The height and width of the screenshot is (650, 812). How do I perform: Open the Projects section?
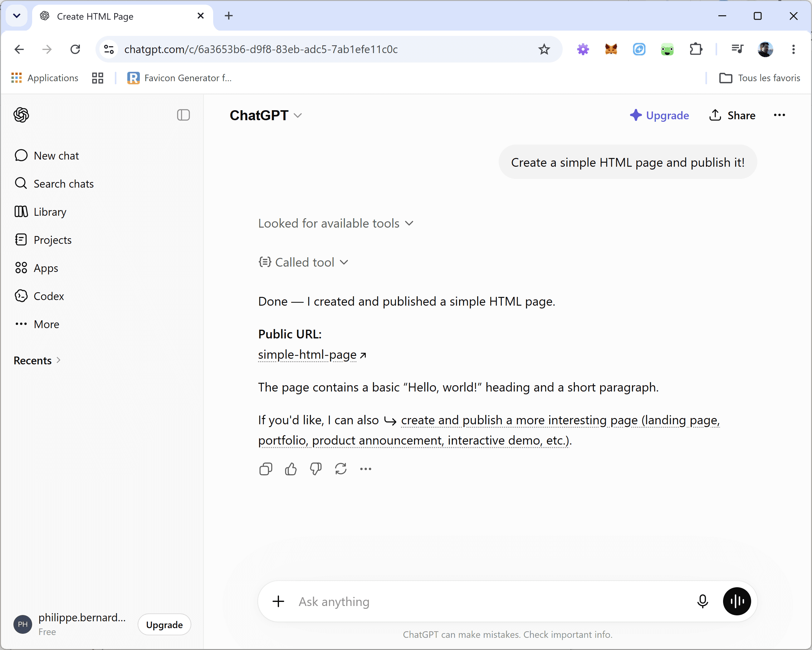43,240
